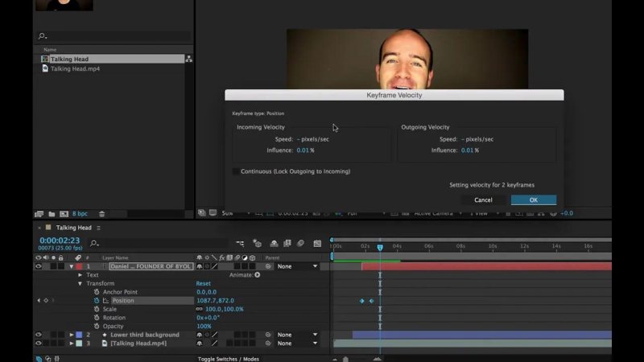Toggle the Opacity stopwatch
Screen dimensions: 644x362
(97, 327)
